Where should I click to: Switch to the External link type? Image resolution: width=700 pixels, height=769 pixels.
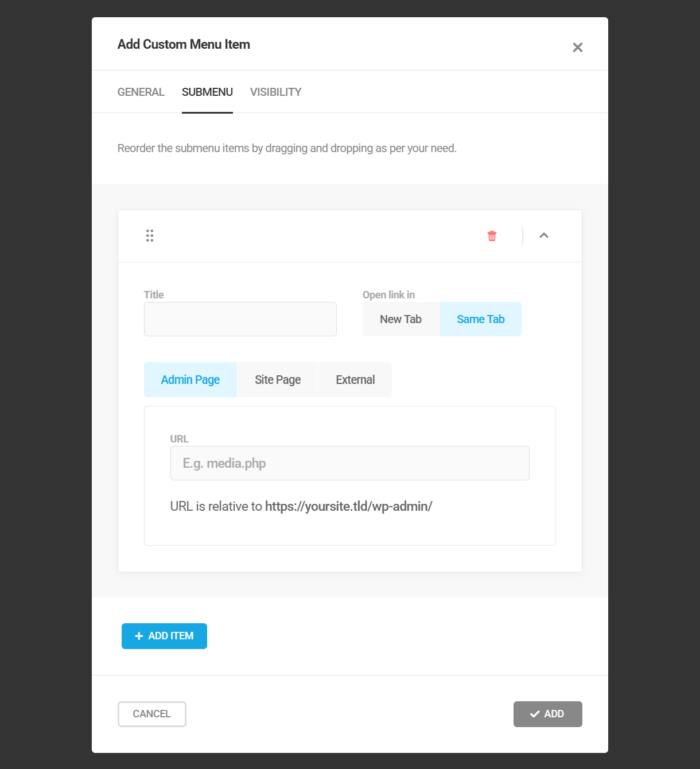tap(355, 379)
